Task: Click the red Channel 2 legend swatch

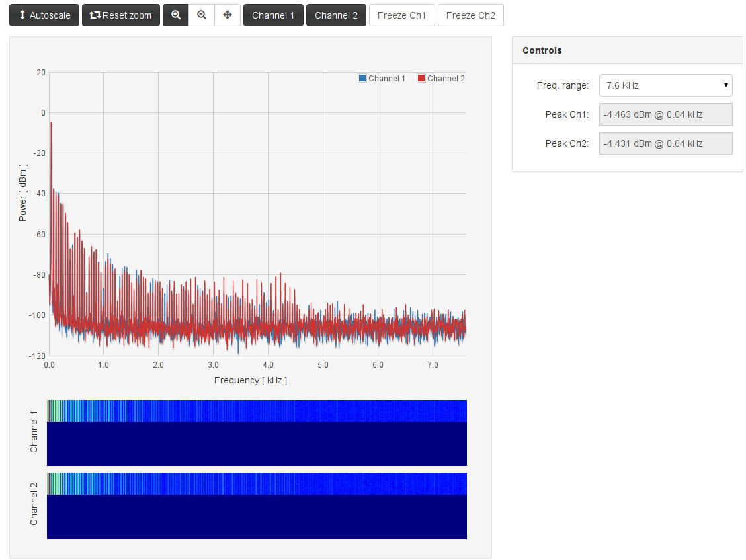Action: [421, 79]
